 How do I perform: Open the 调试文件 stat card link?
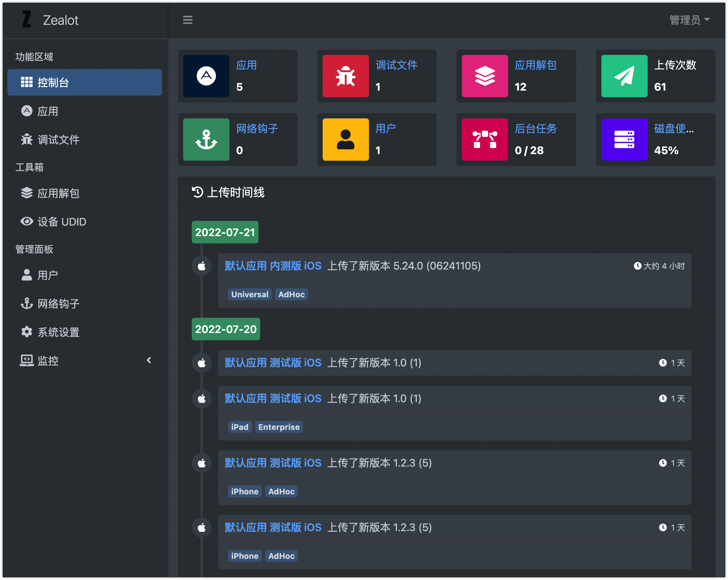click(396, 65)
